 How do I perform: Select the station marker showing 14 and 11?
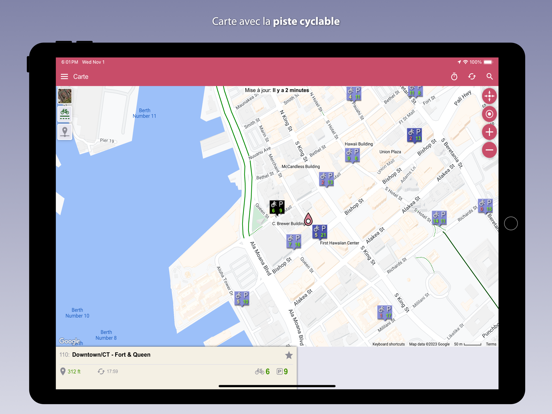439,218
